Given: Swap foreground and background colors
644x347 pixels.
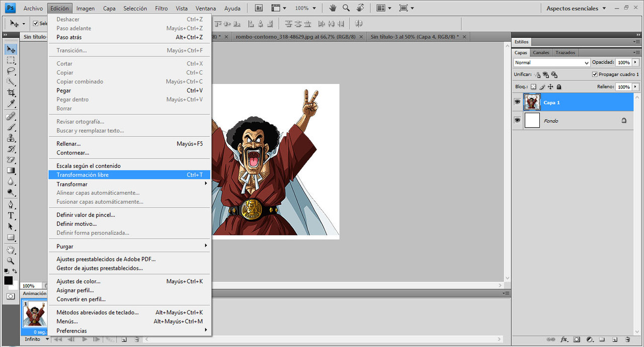Looking at the screenshot, I should tap(15, 271).
